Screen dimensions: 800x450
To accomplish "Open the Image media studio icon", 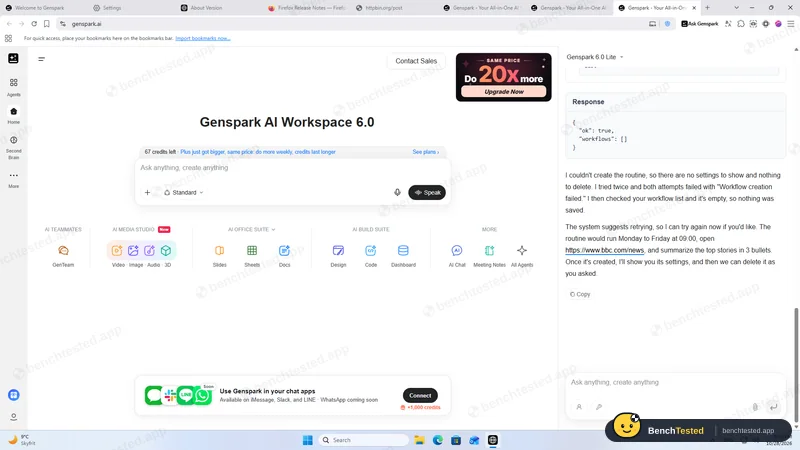I will pos(133,251).
